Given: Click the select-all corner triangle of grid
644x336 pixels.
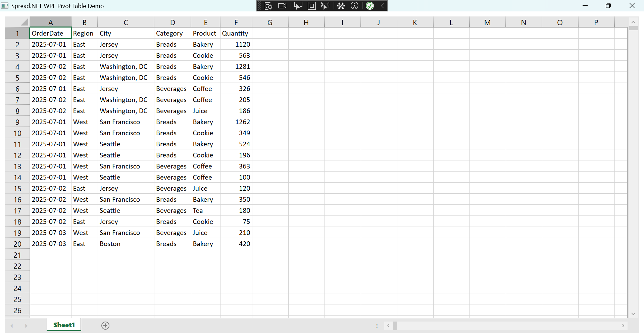Looking at the screenshot, I should point(24,22).
